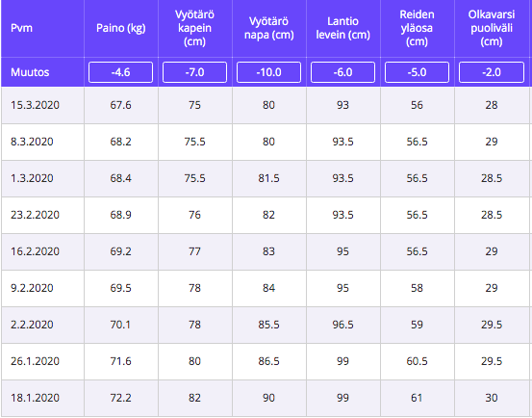This screenshot has width=532, height=418.
Task: Click the -2.0 change box
Action: pos(492,72)
